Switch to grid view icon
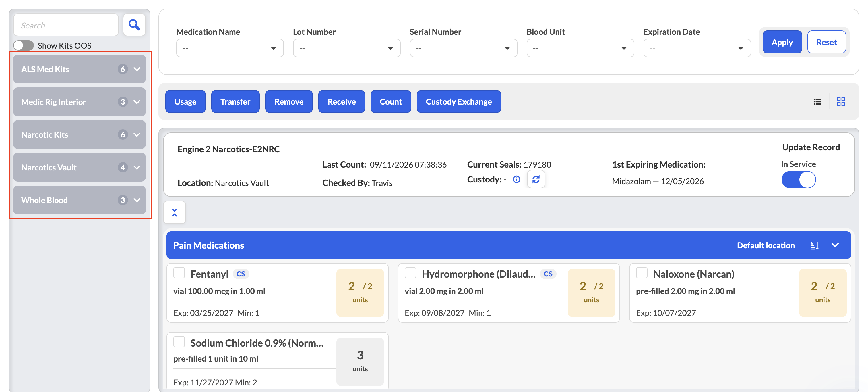 [x=841, y=101]
